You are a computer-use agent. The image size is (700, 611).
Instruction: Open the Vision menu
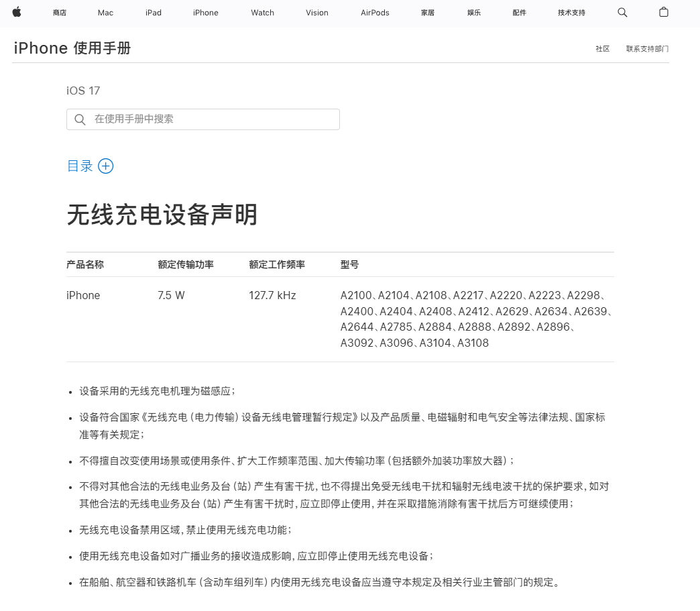[x=317, y=13]
